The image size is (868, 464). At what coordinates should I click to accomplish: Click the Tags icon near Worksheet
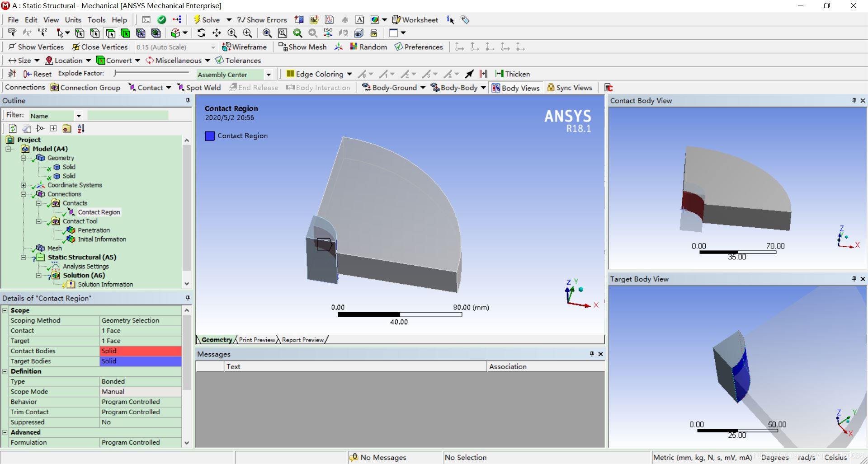465,19
